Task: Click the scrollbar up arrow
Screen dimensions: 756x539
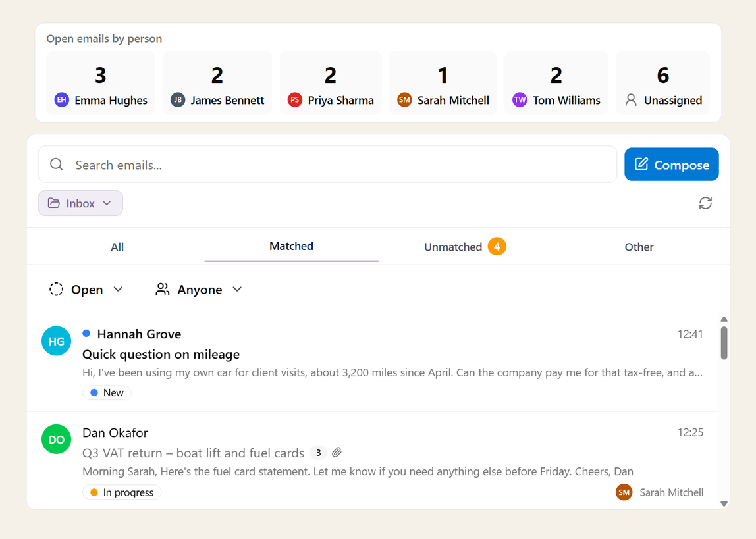Action: (724, 319)
